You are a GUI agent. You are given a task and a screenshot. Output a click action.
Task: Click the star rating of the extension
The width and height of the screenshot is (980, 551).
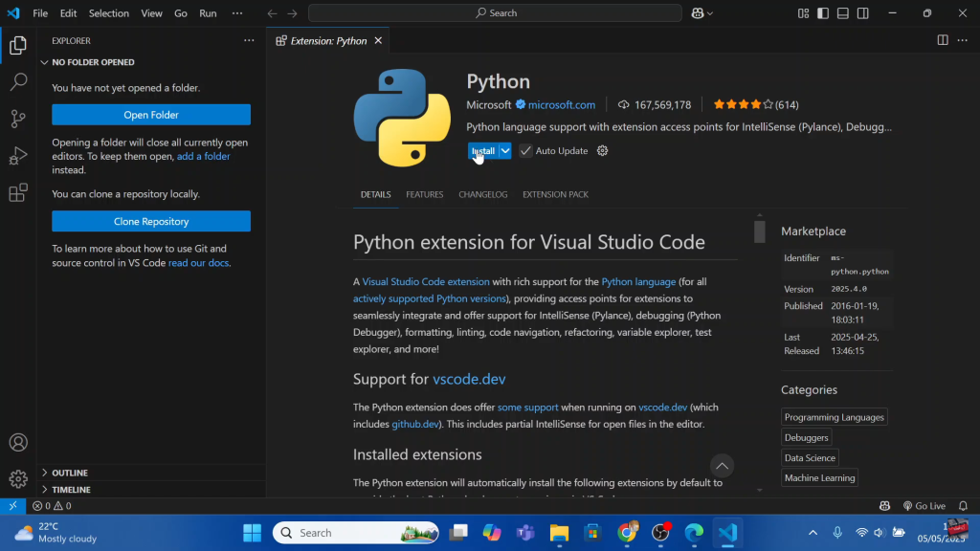pos(743,104)
